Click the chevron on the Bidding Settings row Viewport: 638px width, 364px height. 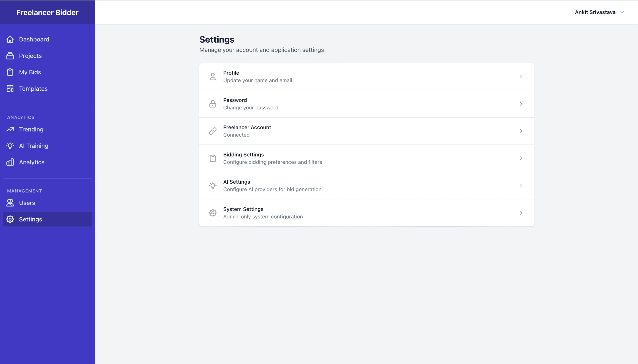(521, 158)
